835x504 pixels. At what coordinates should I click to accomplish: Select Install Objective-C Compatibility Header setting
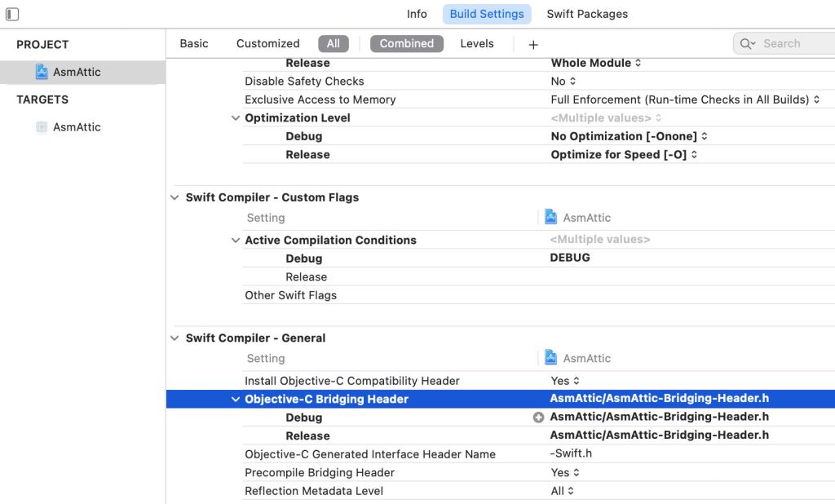pyautogui.click(x=352, y=381)
